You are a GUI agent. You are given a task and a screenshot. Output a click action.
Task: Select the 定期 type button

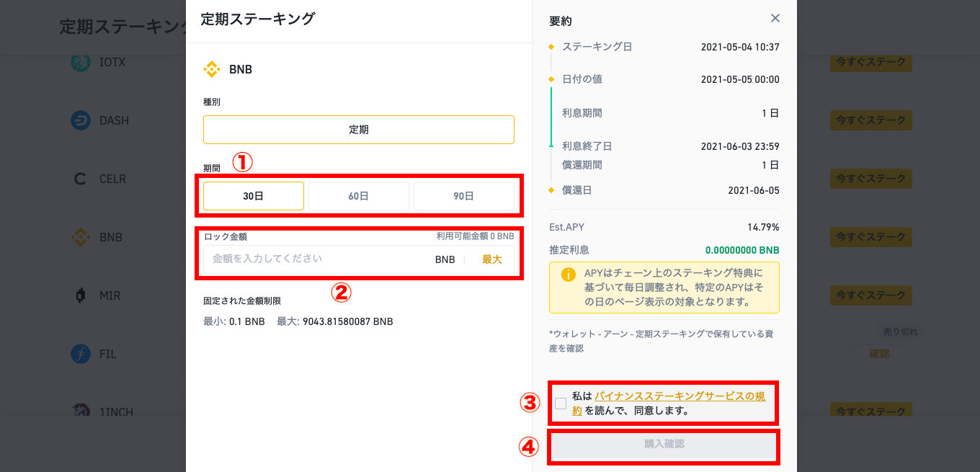coord(359,130)
